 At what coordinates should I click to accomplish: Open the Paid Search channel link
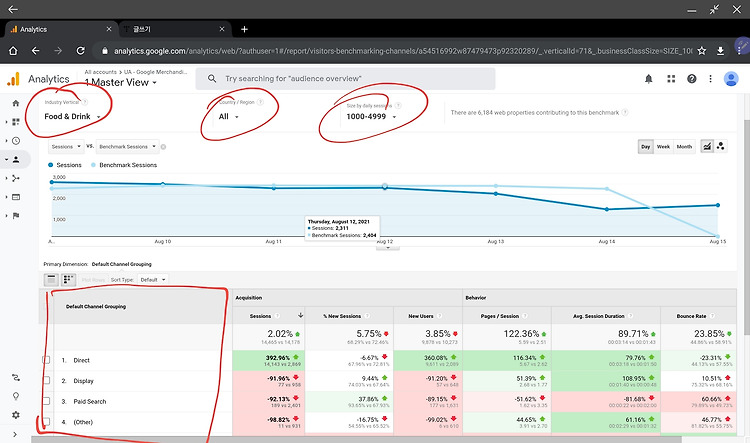(89, 401)
